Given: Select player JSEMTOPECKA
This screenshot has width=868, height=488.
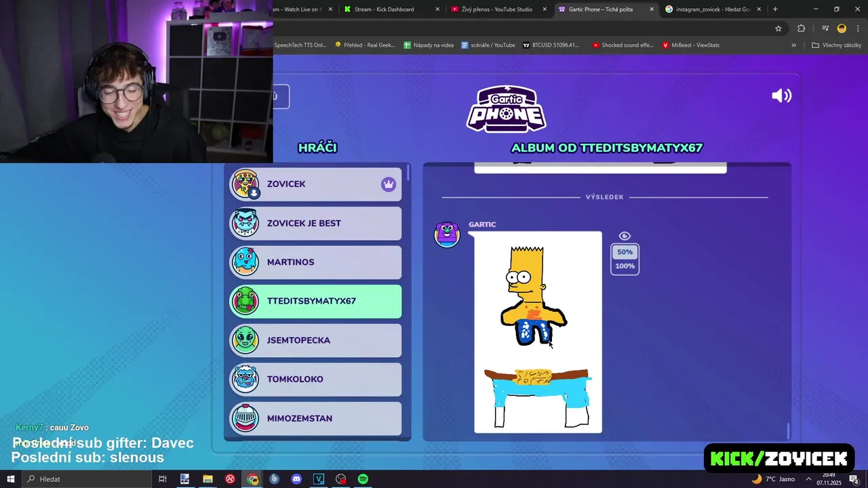Looking at the screenshot, I should [315, 340].
